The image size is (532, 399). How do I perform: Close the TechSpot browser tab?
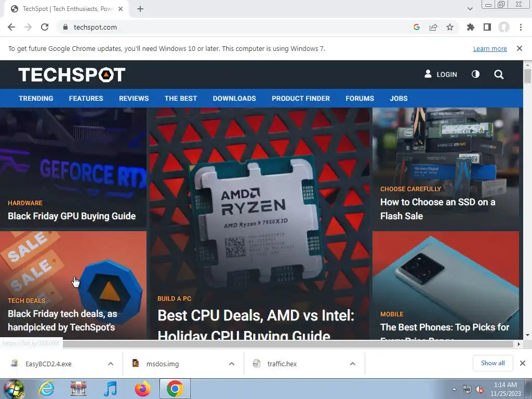121,9
